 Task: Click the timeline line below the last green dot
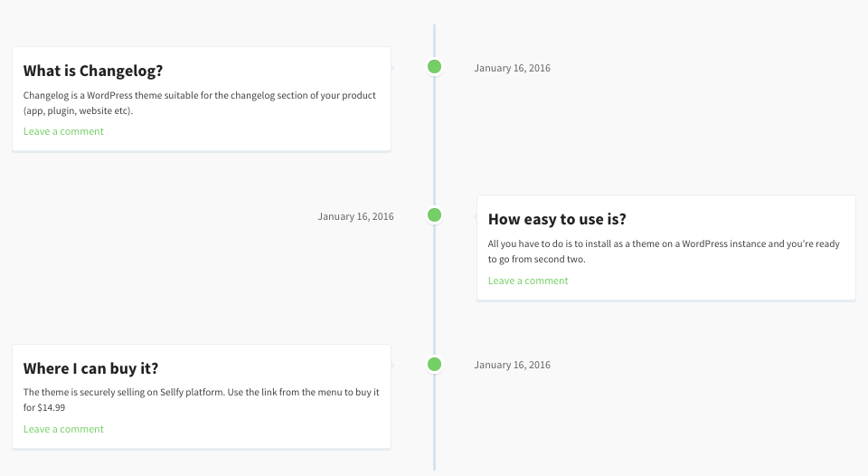(434, 425)
